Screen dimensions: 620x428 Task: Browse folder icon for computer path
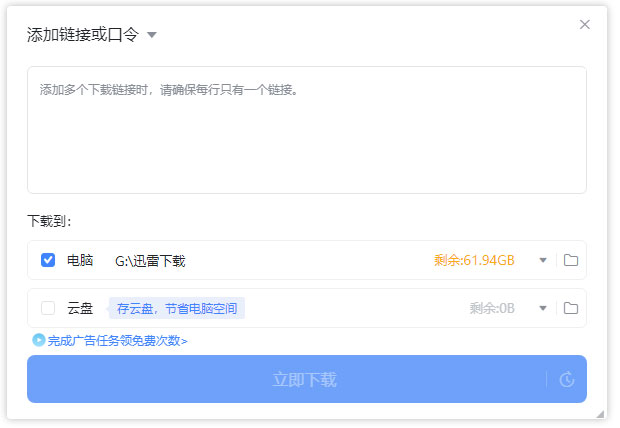tap(571, 261)
